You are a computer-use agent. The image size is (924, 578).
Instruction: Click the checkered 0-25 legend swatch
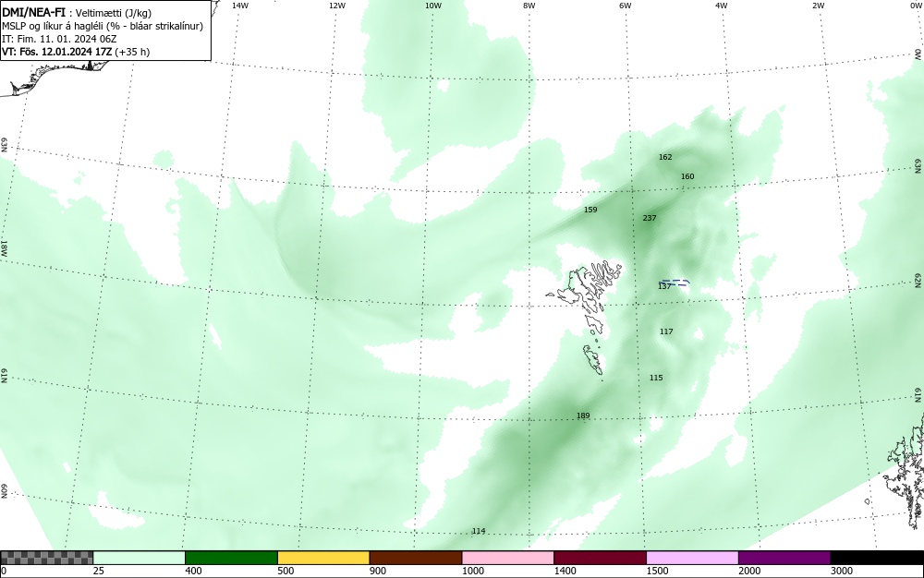pos(46,558)
